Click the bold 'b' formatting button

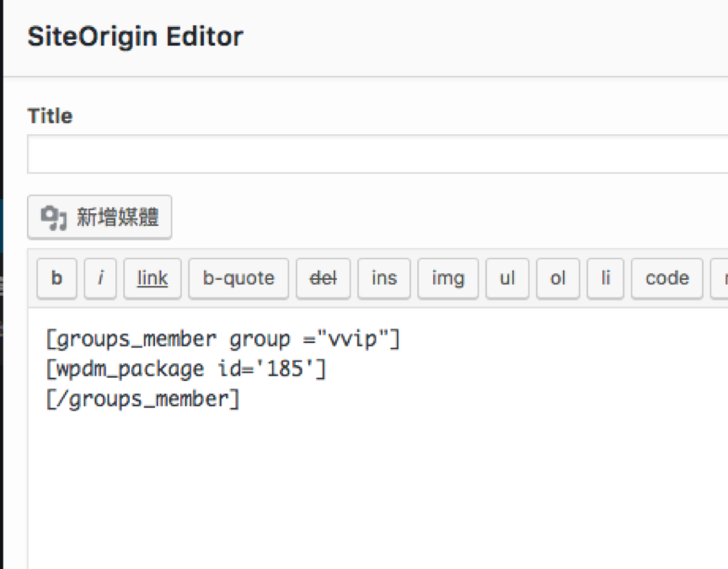point(56,278)
